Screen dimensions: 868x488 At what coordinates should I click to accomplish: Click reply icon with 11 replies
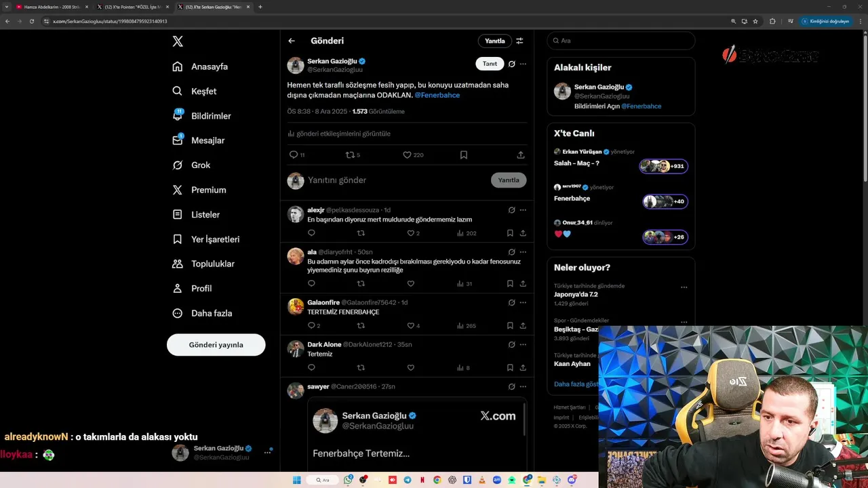(297, 155)
